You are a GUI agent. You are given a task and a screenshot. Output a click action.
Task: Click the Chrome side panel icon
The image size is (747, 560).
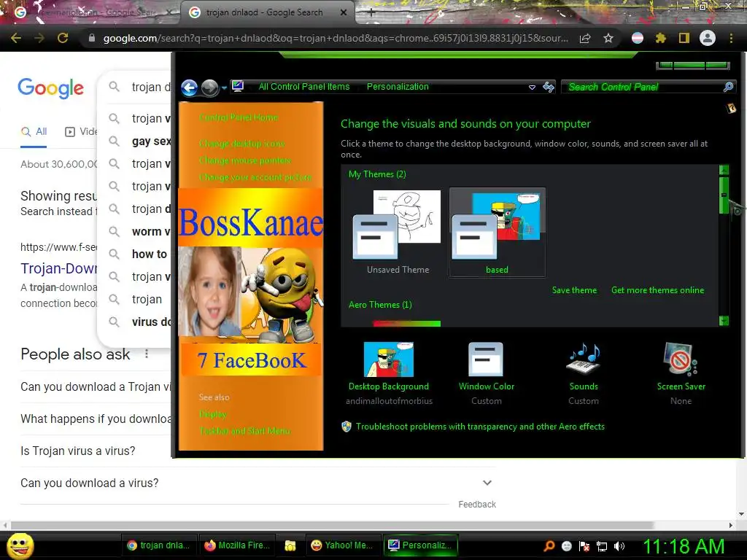click(684, 38)
